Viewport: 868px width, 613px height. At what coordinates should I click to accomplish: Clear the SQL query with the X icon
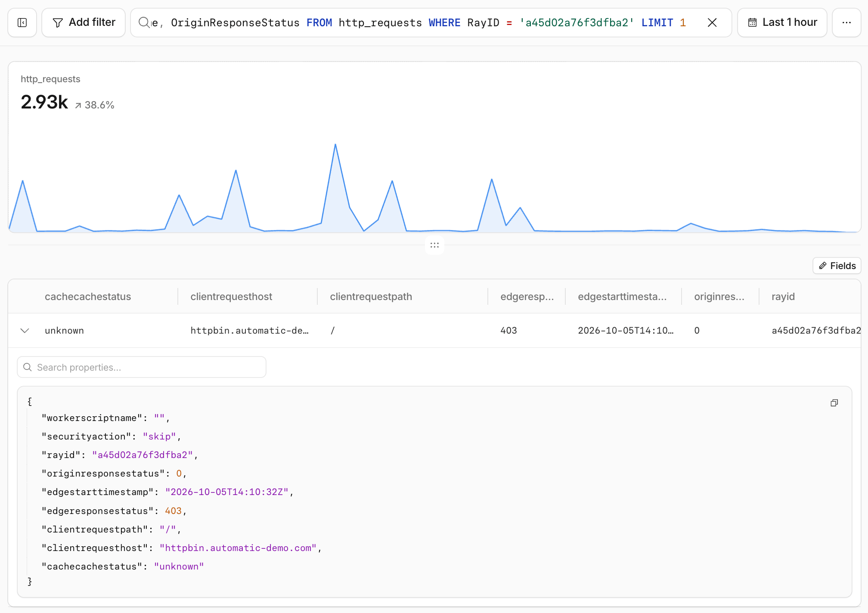(712, 22)
